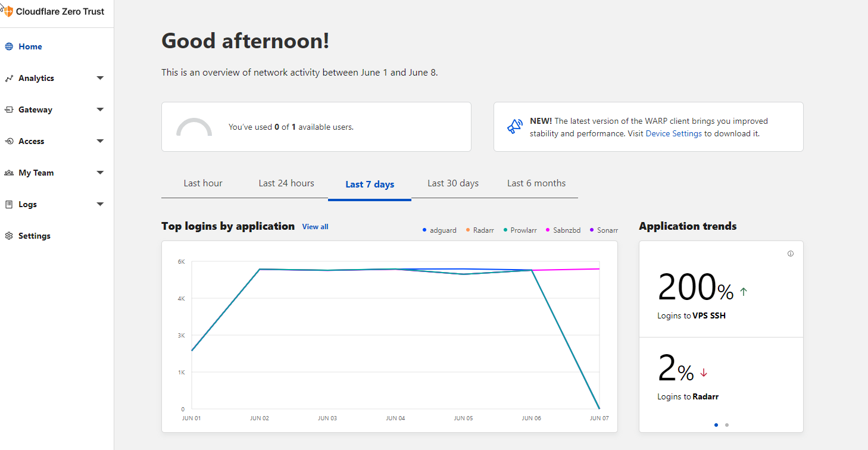
Task: Click the 200% VPS SSH trend card
Action: click(x=721, y=289)
